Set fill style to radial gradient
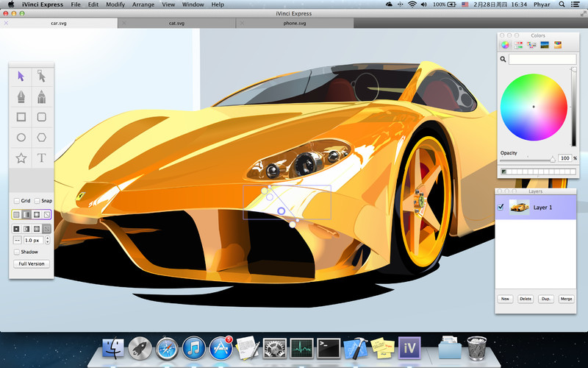 point(36,215)
